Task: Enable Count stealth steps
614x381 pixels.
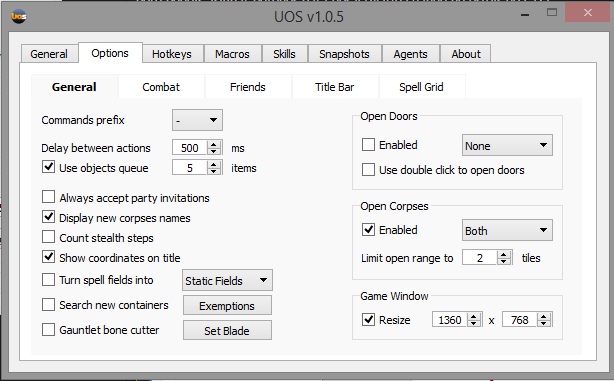Action: click(x=48, y=237)
